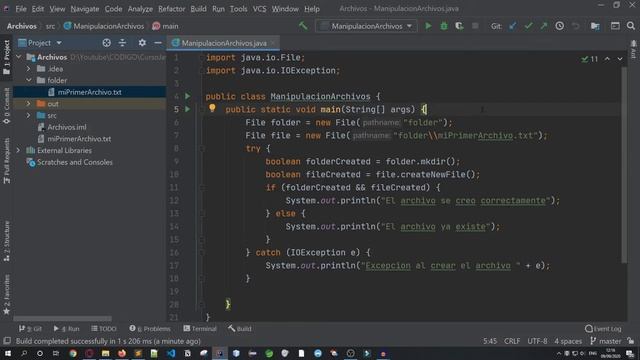Expand External Libraries node
Viewport: 640px width, 360px height.
tap(18, 151)
